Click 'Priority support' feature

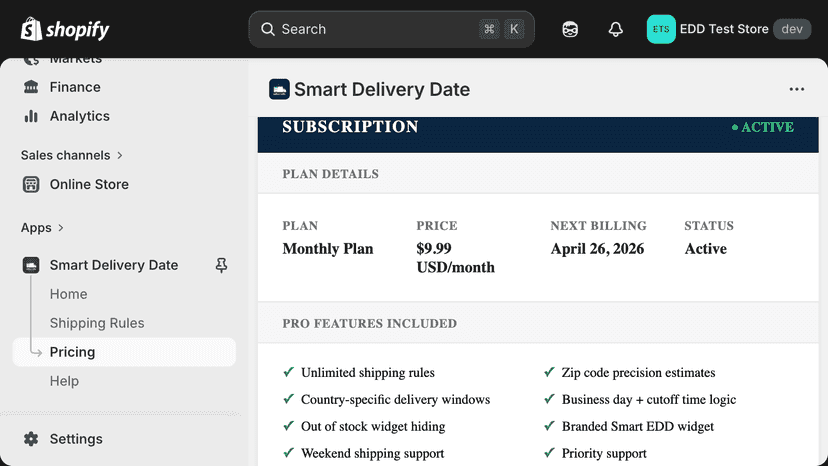tap(604, 453)
